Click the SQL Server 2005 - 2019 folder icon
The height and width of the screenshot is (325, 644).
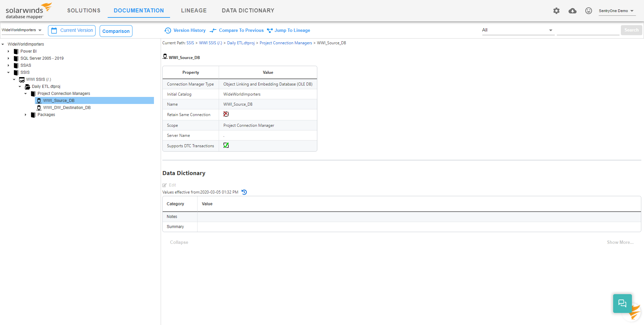click(x=16, y=58)
